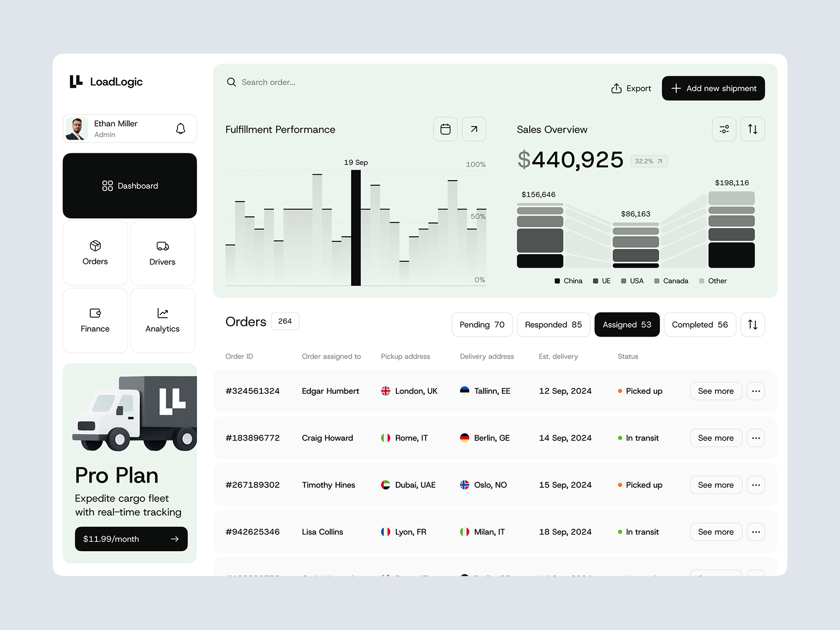The image size is (840, 630).
Task: Click See more for Craig Howard's order
Action: tap(716, 438)
